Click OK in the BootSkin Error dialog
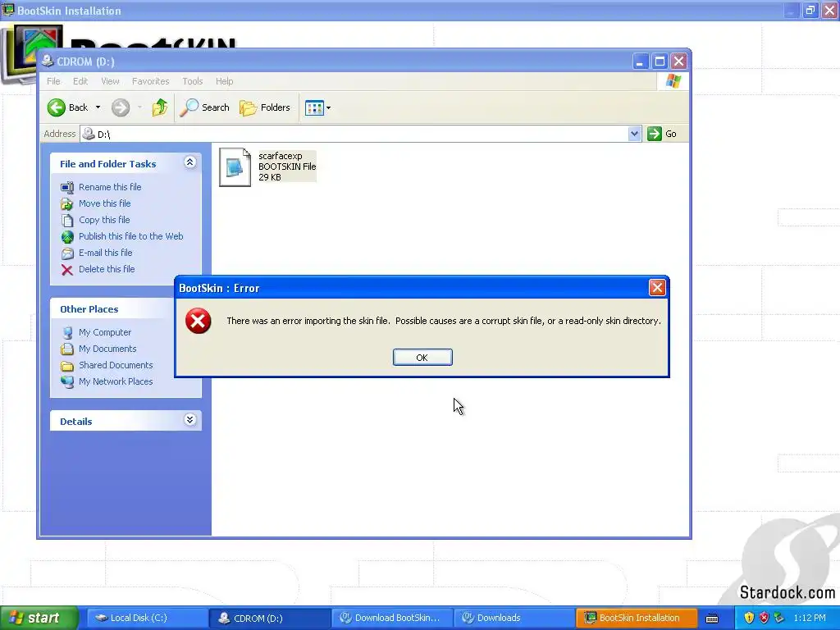This screenshot has height=630, width=840. point(422,358)
